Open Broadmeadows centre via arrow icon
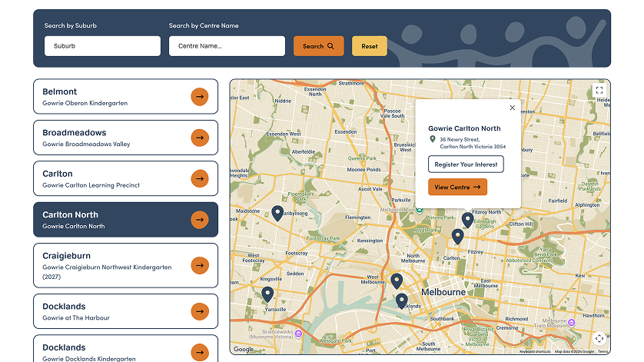The width and height of the screenshot is (644, 362). point(200,138)
